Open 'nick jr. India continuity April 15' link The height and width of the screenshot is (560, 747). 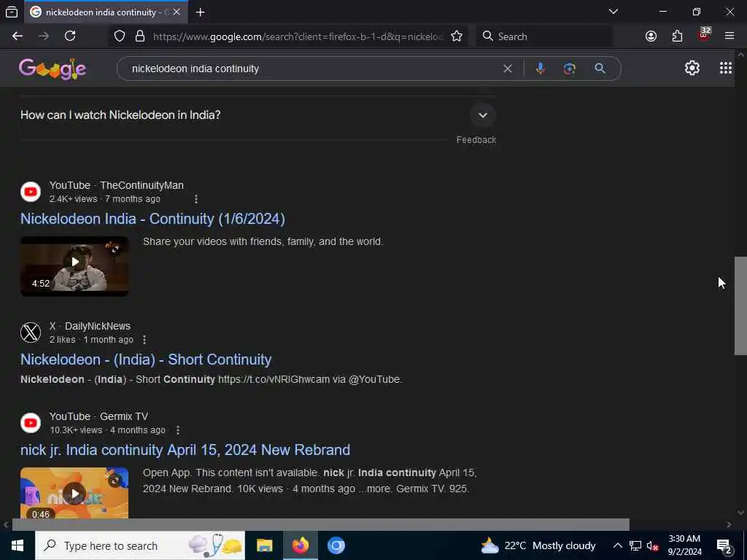tap(185, 450)
